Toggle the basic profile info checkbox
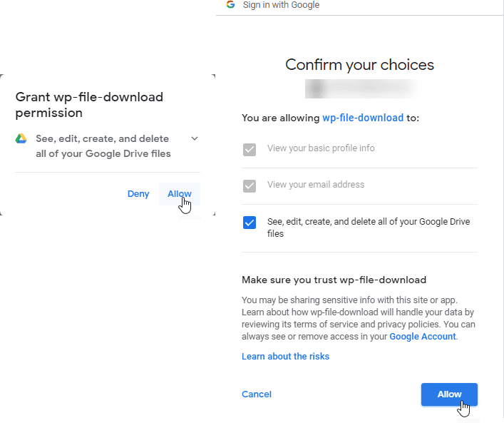The height and width of the screenshot is (423, 504). [x=250, y=150]
